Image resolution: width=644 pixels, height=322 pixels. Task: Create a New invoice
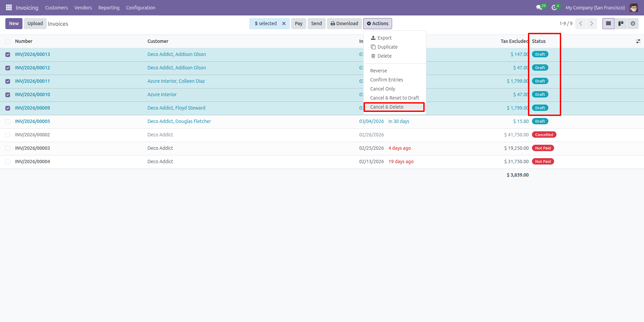pos(14,23)
